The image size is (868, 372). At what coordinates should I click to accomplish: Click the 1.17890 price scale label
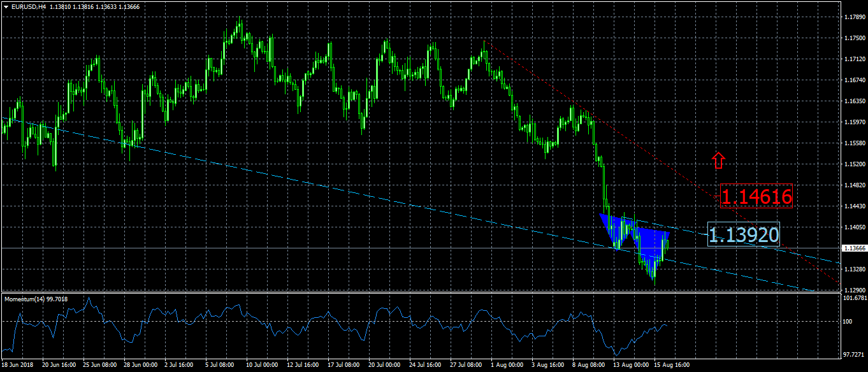tap(853, 17)
